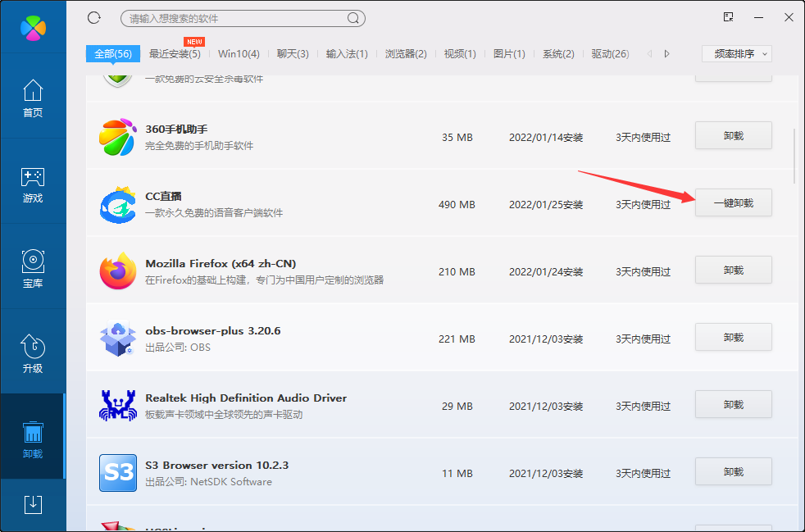Focus the software search input field
This screenshot has height=532, width=805.
click(x=243, y=19)
